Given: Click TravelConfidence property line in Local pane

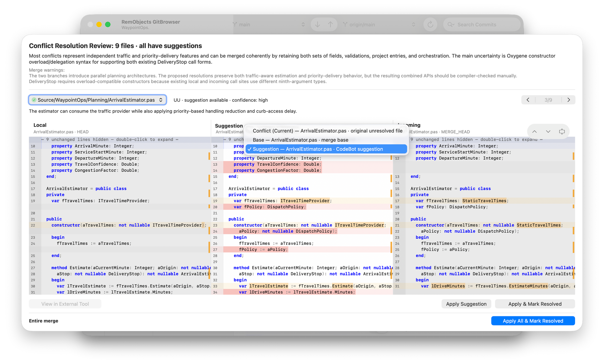Looking at the screenshot, I should coord(95,164).
